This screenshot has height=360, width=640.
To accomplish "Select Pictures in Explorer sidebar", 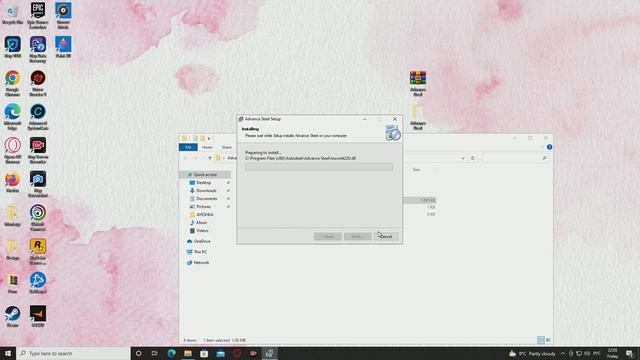I will click(204, 207).
